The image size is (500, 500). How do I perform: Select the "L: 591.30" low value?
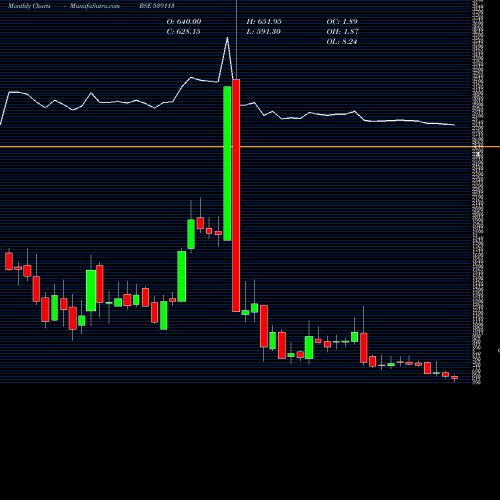pos(263,32)
